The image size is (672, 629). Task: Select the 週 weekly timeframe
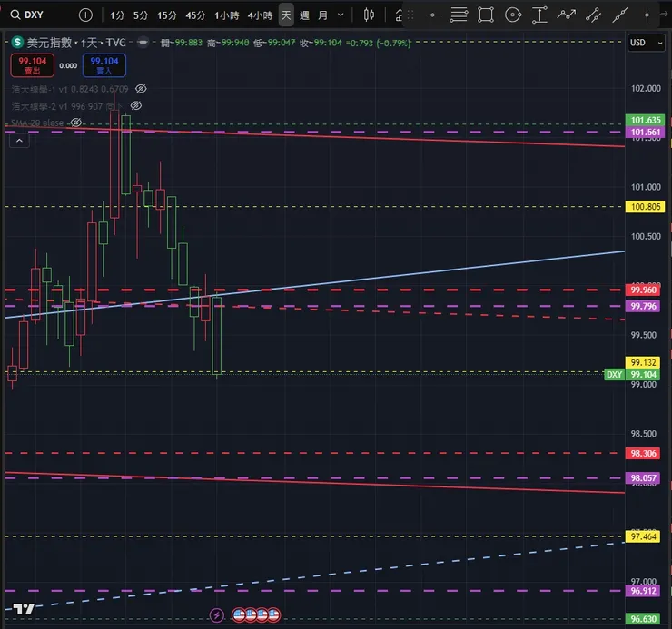coord(304,15)
